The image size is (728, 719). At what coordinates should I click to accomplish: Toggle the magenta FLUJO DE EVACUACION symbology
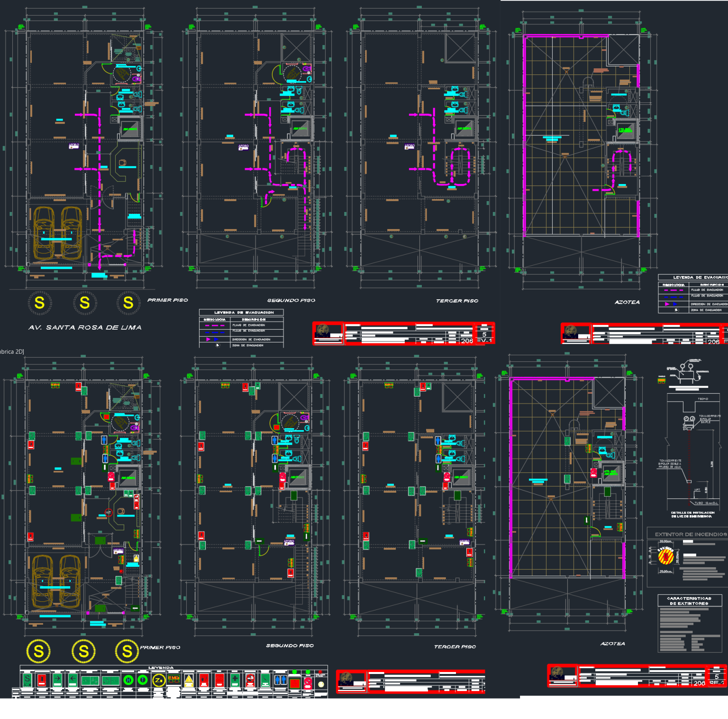[x=215, y=325]
